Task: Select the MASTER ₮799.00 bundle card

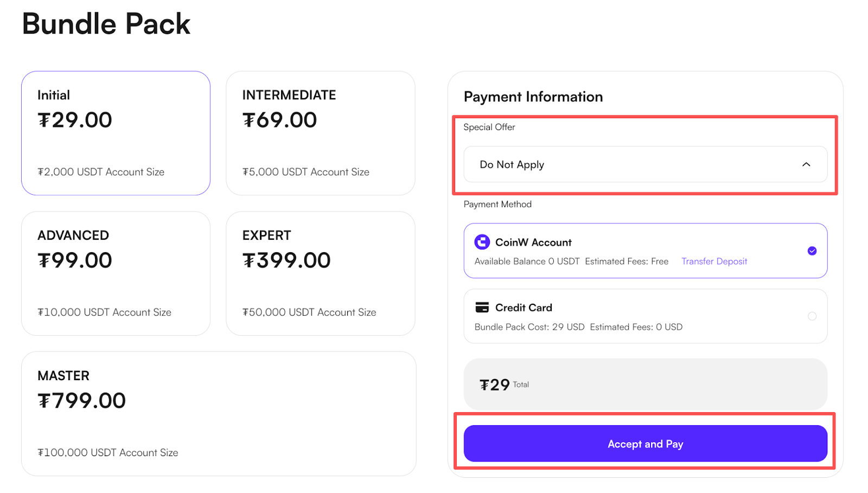Action: click(x=218, y=414)
